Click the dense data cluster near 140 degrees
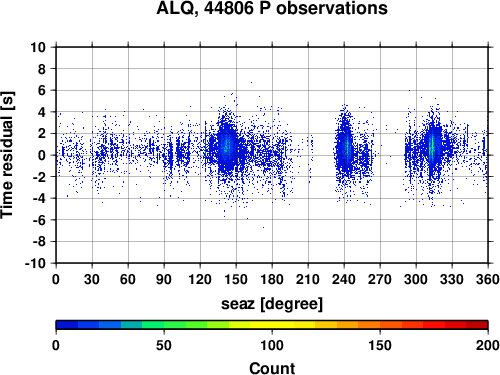This screenshot has height=375, width=500. pos(227,147)
